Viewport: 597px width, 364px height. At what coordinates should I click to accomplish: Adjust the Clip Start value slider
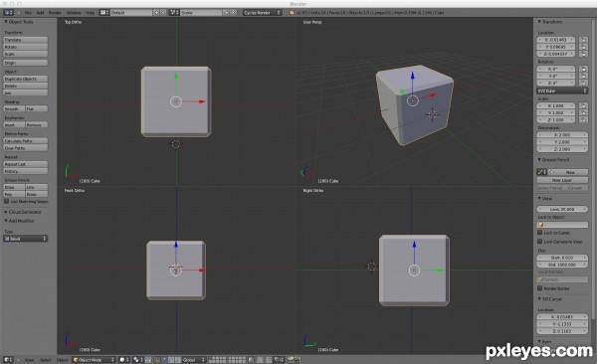click(562, 258)
